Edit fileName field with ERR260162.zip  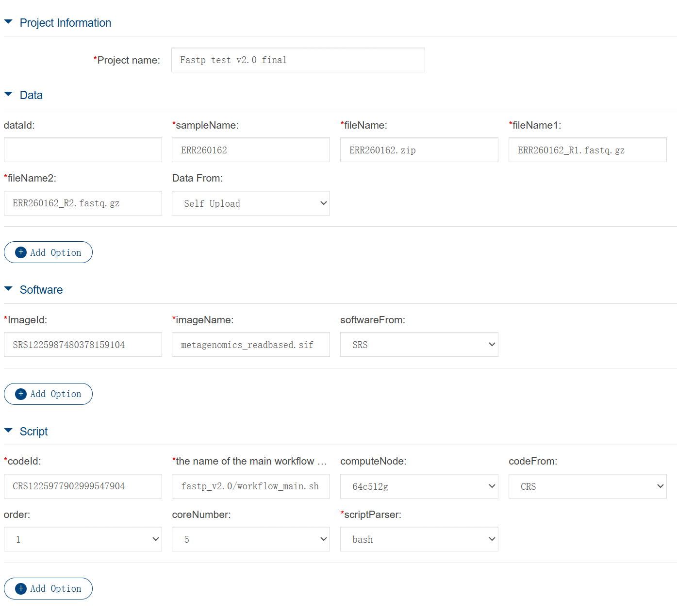click(x=419, y=150)
